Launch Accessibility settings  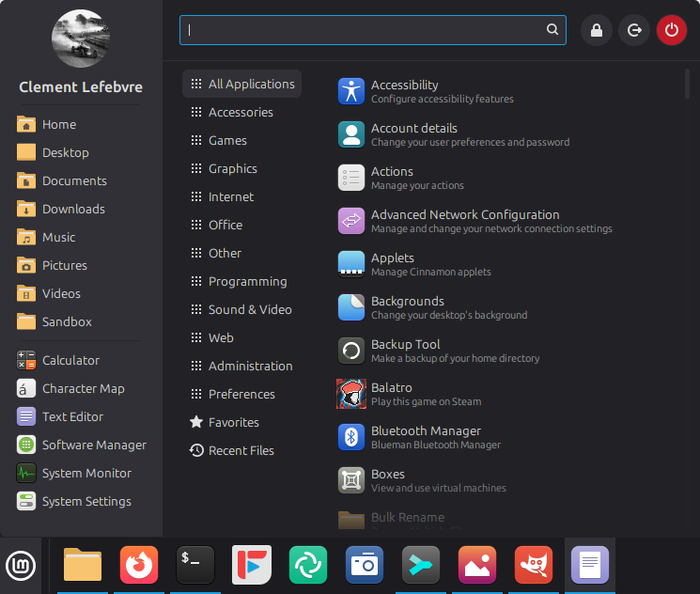click(404, 91)
